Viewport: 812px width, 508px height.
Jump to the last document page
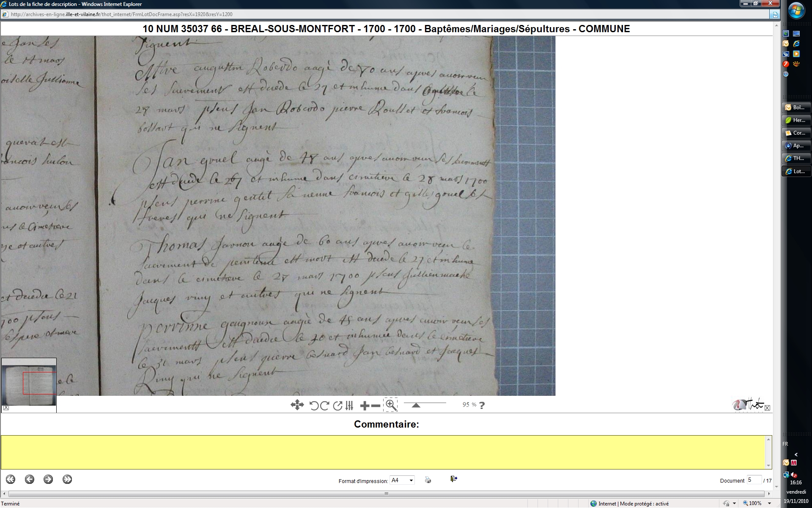click(x=67, y=479)
